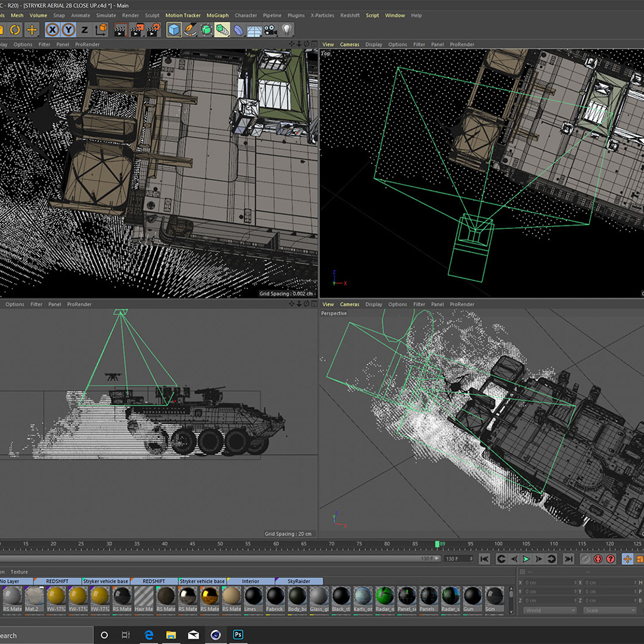
Task: Go to start of animation
Action: [x=485, y=559]
